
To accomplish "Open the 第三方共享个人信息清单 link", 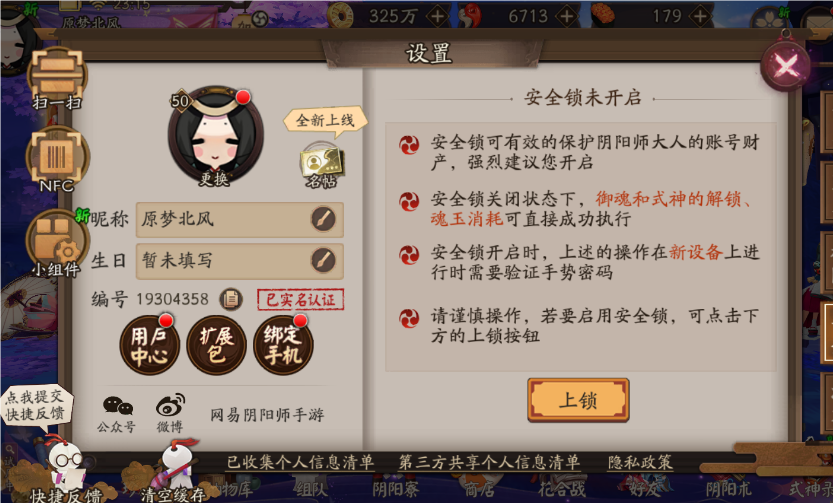I will (x=489, y=462).
